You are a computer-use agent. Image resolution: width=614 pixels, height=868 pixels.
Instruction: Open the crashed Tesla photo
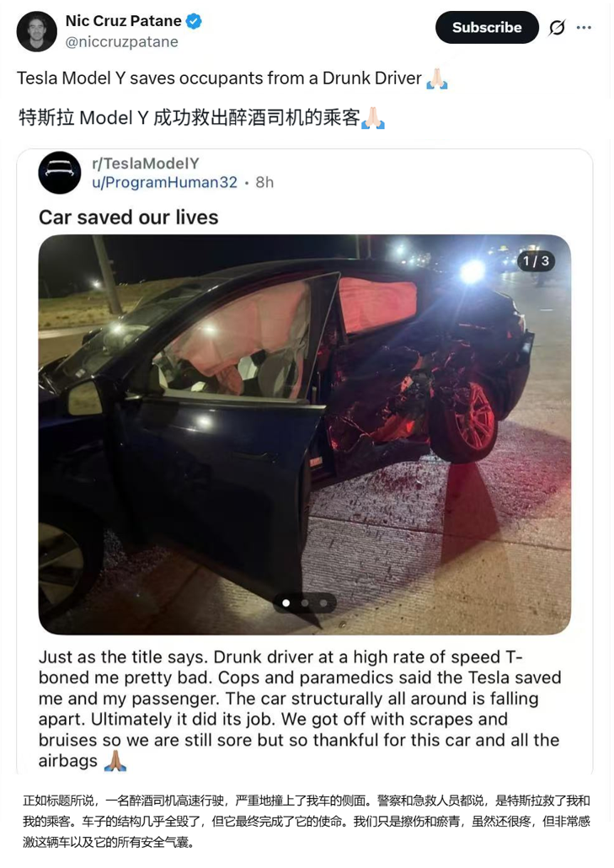click(305, 435)
